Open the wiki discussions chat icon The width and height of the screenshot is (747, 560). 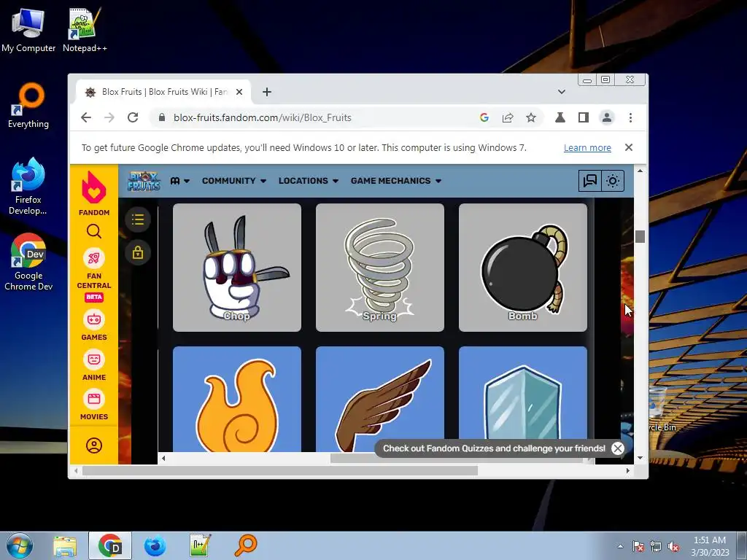(589, 181)
